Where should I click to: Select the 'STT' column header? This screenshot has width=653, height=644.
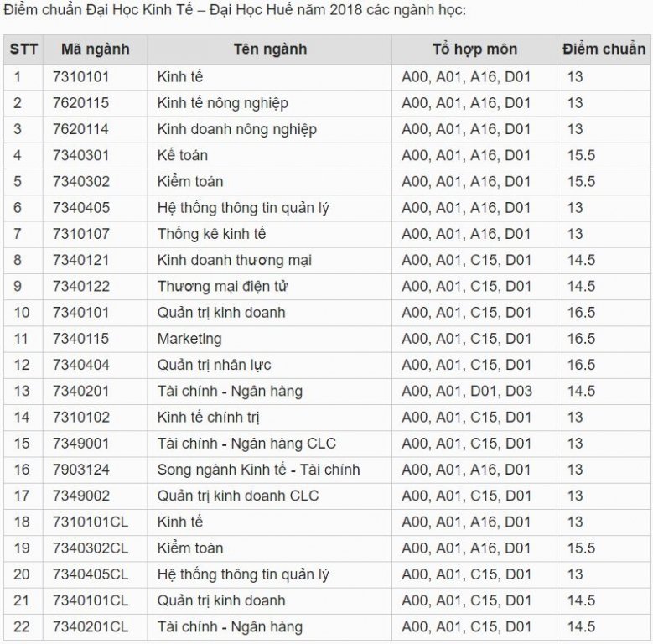tap(23, 49)
